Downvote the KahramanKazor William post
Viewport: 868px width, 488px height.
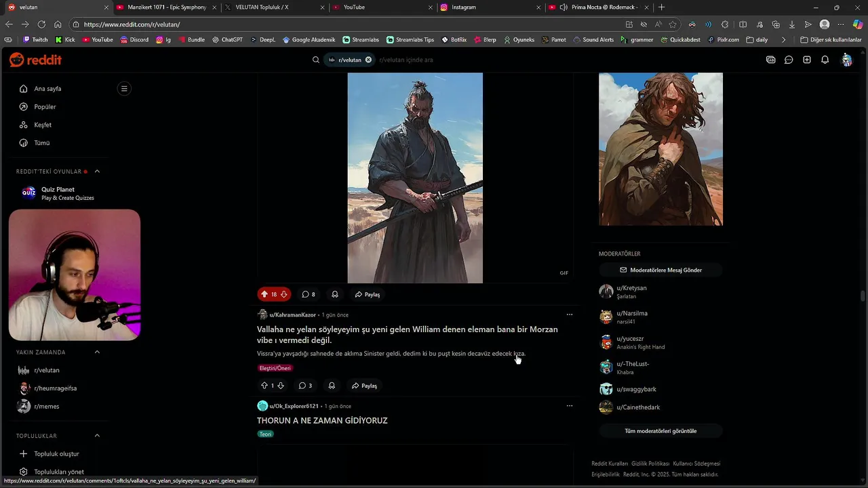click(x=281, y=386)
